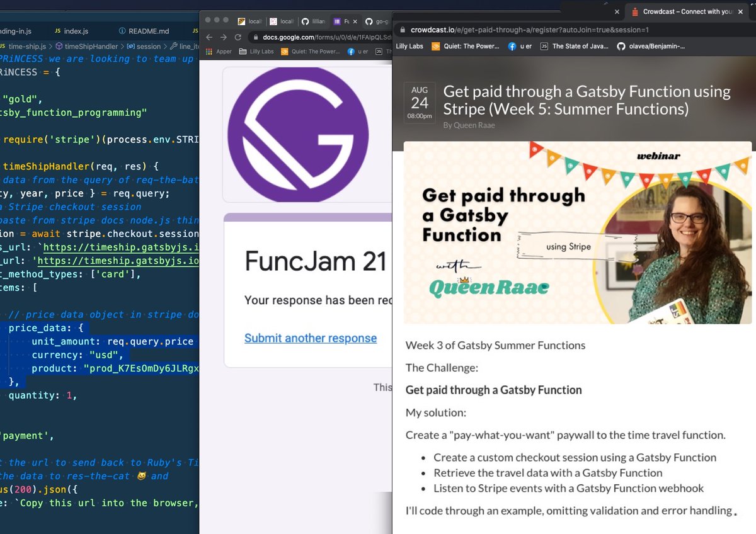Go back in the Google Forms browser window
The height and width of the screenshot is (534, 756).
(210, 37)
